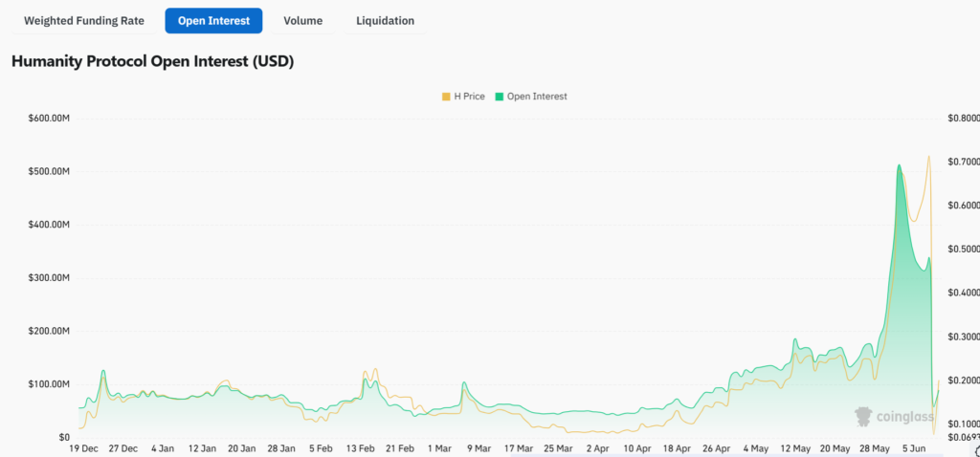Image resolution: width=980 pixels, height=457 pixels.
Task: Click the 9 Mar date label
Action: point(479,448)
